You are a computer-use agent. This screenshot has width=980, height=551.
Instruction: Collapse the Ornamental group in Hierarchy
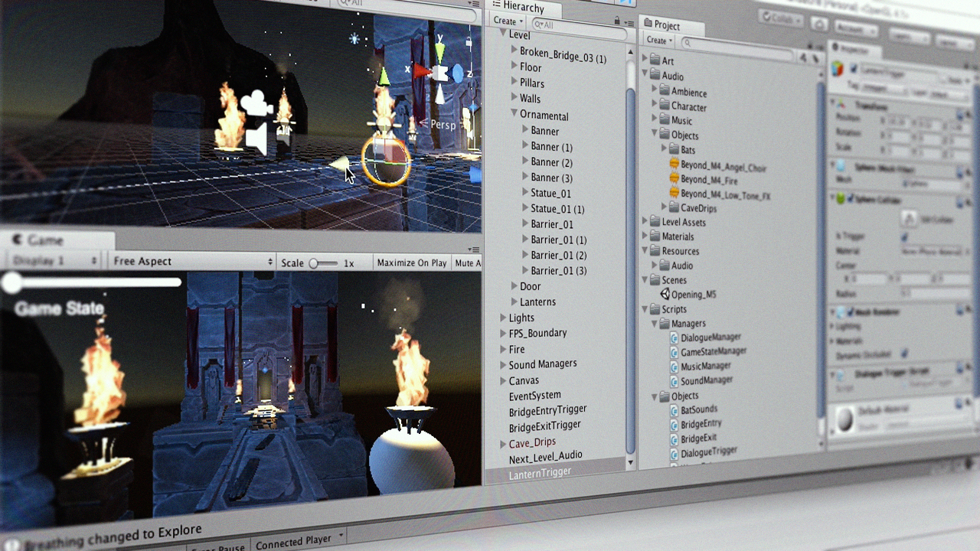point(514,114)
